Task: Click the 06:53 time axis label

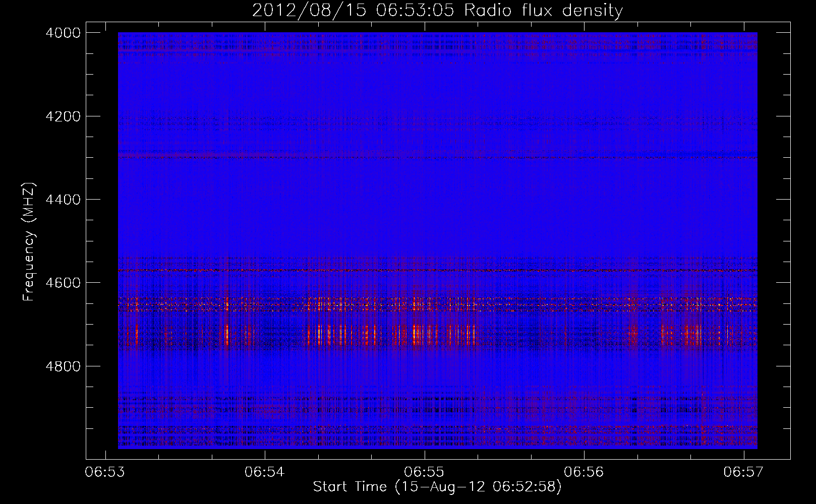Action: point(105,472)
